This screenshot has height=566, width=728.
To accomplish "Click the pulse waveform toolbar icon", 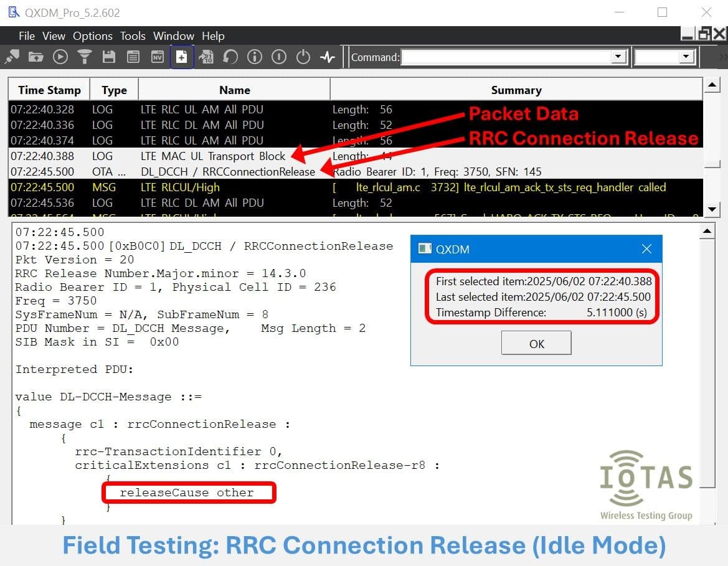I will pyautogui.click(x=328, y=57).
